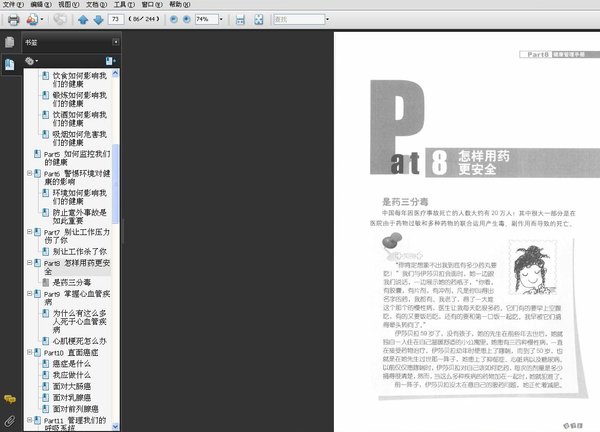This screenshot has width=600, height=432.
Task: Select bookmark 吸烟如何危害我们的健康
Action: (80, 138)
